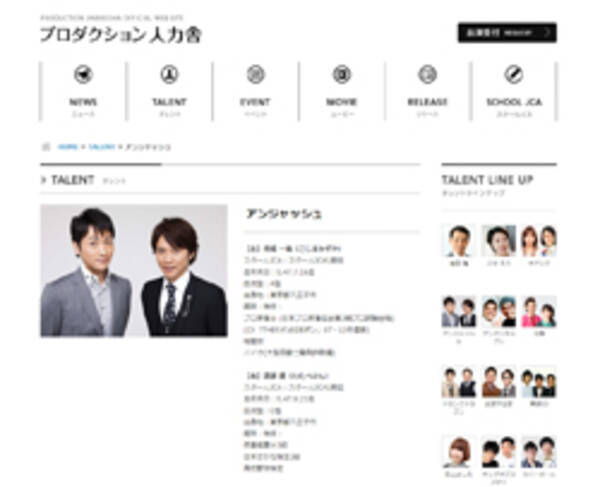Go to HOME via the breadcrumb link
Image resolution: width=600 pixels, height=487 pixels.
tap(68, 147)
